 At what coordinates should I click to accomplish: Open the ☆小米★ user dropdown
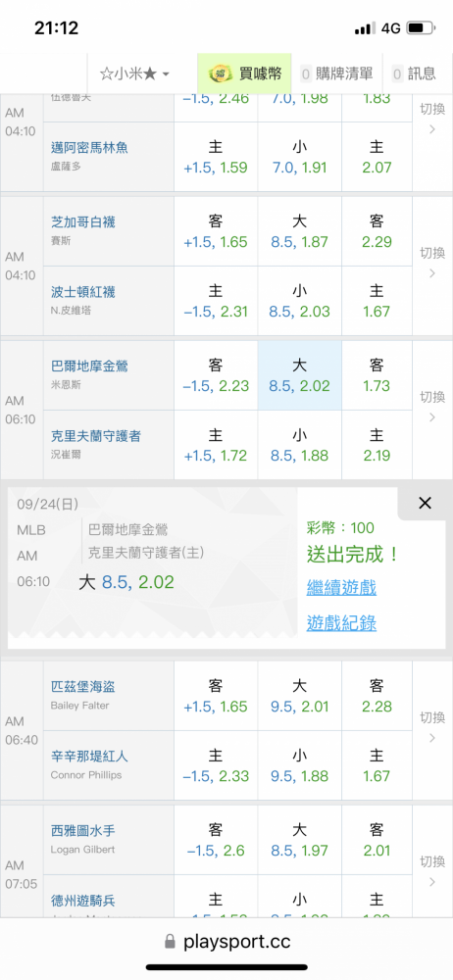coord(134,73)
